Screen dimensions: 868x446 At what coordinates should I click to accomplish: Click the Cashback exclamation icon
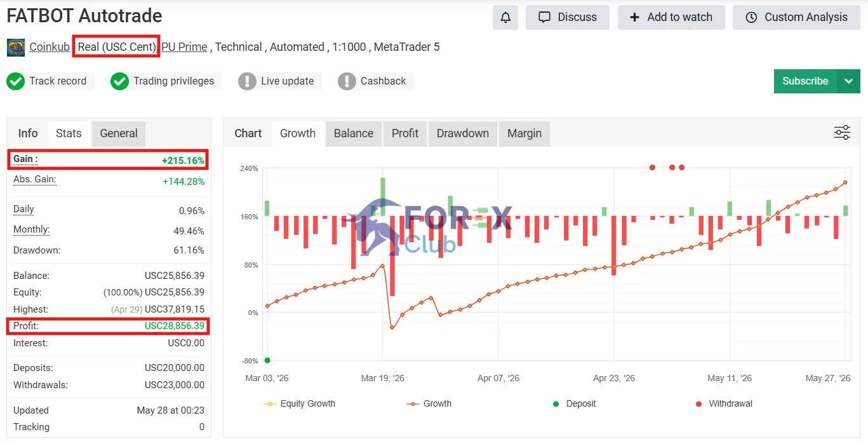[347, 81]
